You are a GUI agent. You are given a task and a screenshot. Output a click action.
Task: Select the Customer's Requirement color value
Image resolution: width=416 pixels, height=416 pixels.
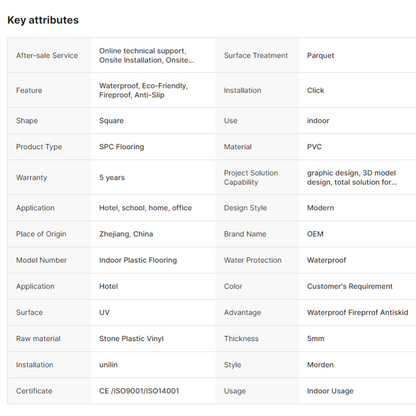tap(350, 286)
